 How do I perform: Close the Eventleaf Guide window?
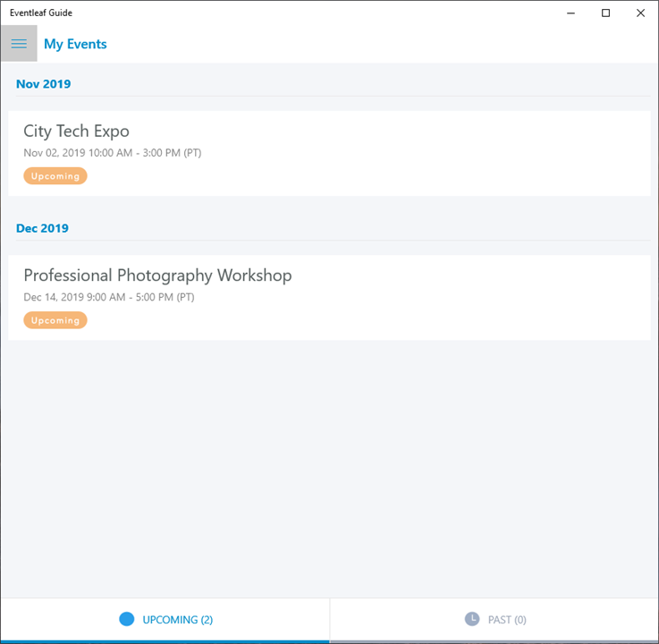click(x=640, y=13)
